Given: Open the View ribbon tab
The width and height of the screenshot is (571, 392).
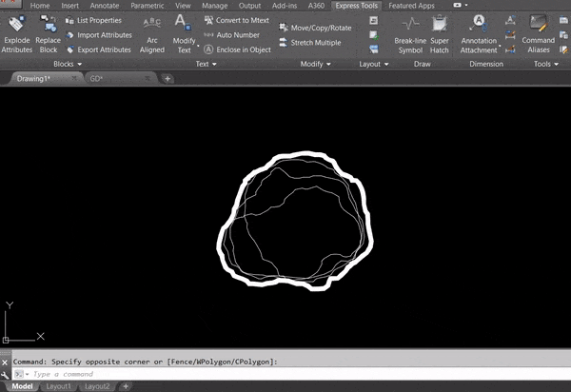Looking at the screenshot, I should pos(183,6).
